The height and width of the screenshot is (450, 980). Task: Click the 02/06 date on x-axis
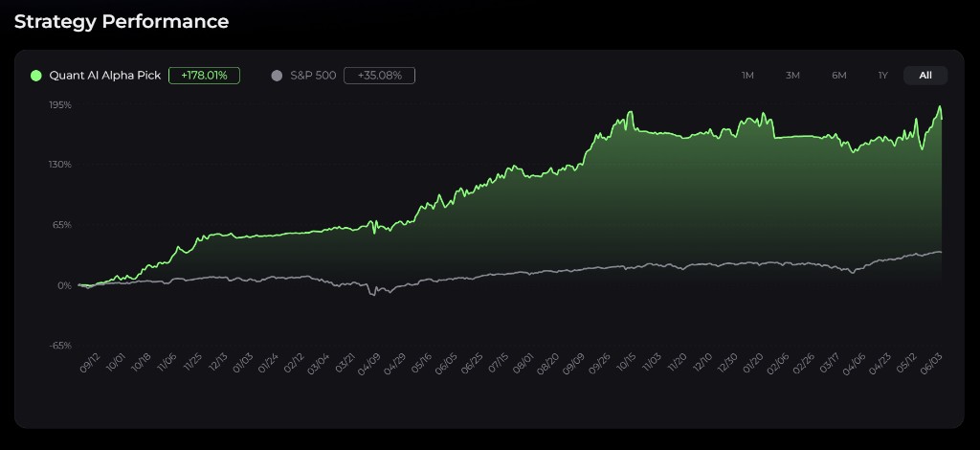(778, 364)
